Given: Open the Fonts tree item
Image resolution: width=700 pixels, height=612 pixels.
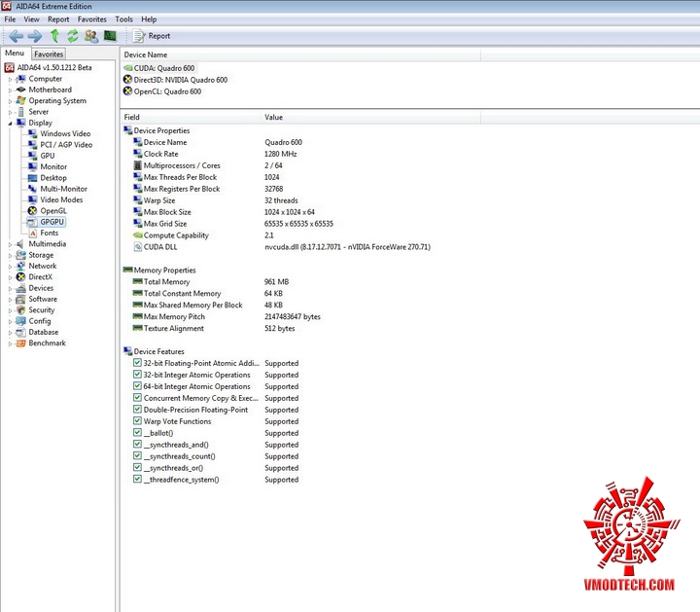Looking at the screenshot, I should tap(44, 233).
